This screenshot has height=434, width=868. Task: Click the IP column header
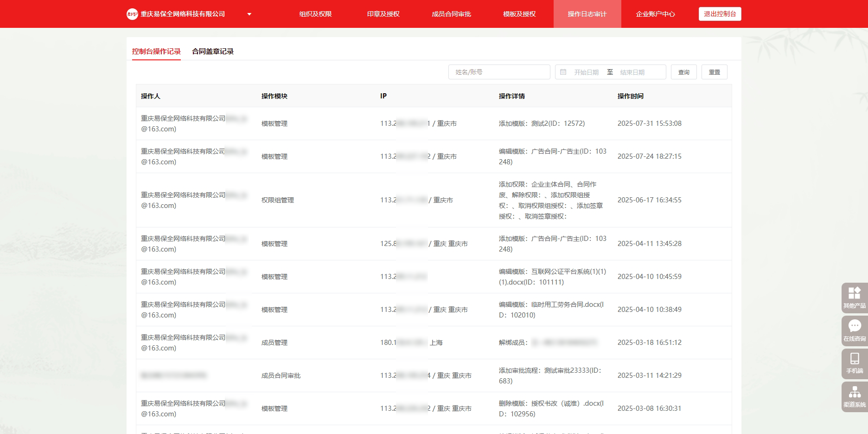pyautogui.click(x=383, y=96)
